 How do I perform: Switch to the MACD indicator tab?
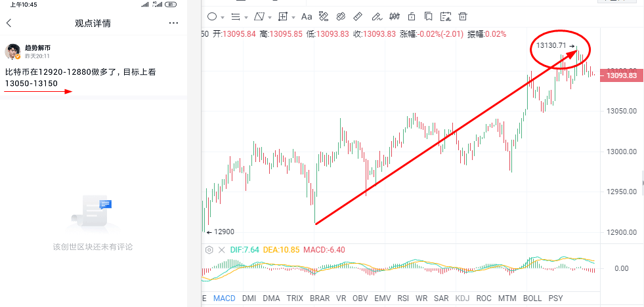click(x=225, y=298)
